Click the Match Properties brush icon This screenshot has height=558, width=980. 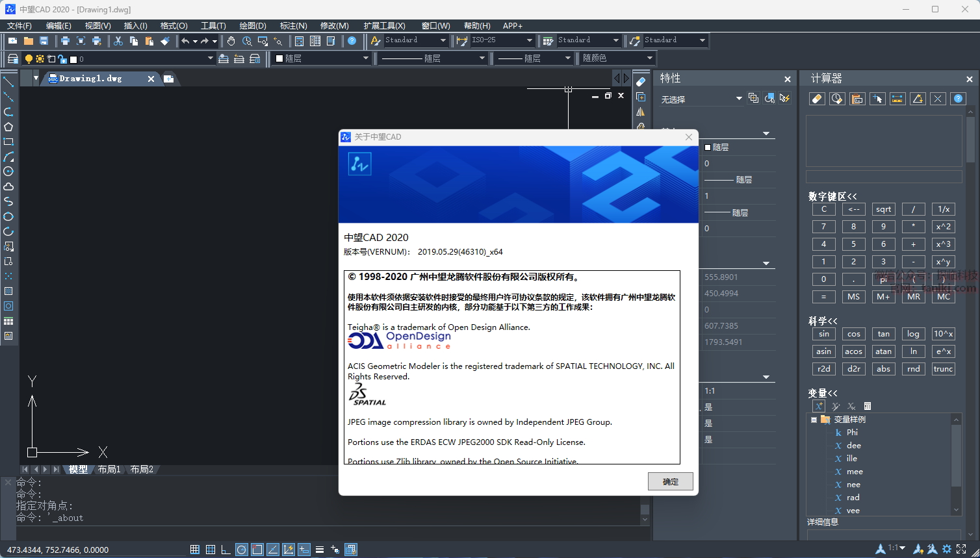point(165,41)
